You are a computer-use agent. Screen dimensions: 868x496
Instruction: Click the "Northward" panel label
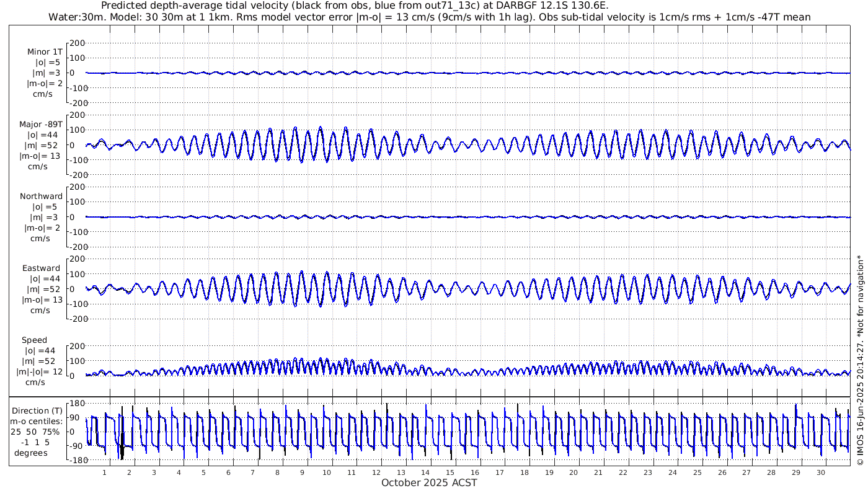[x=41, y=197]
